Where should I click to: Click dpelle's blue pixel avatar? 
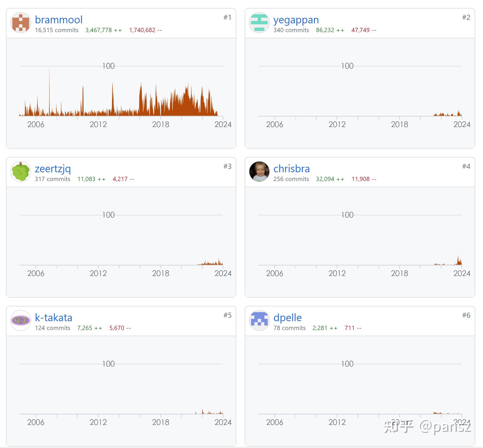click(259, 320)
